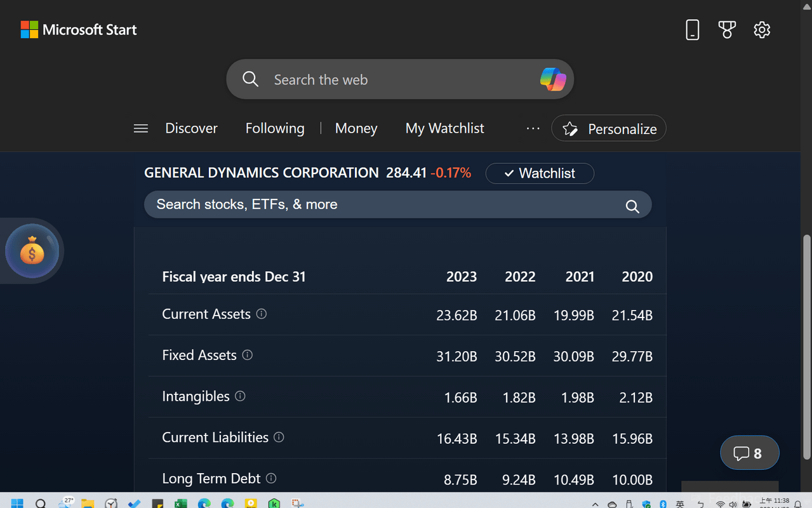Click info icon next to Intangibles
812x508 pixels.
pyautogui.click(x=240, y=396)
